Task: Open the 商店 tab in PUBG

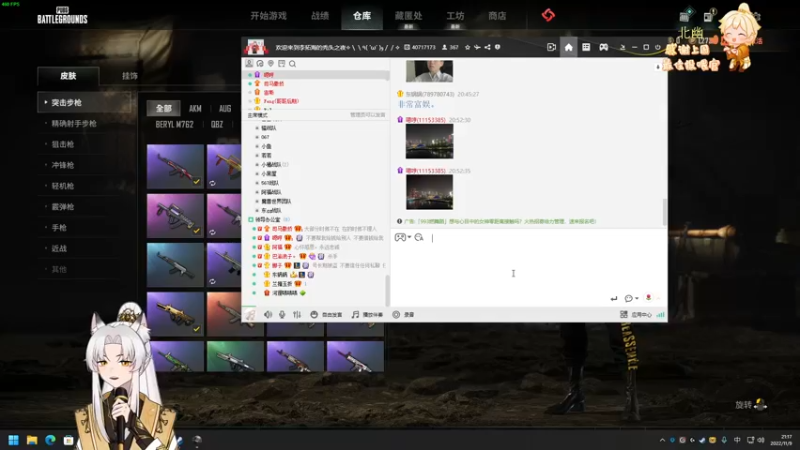Action: coord(497,16)
